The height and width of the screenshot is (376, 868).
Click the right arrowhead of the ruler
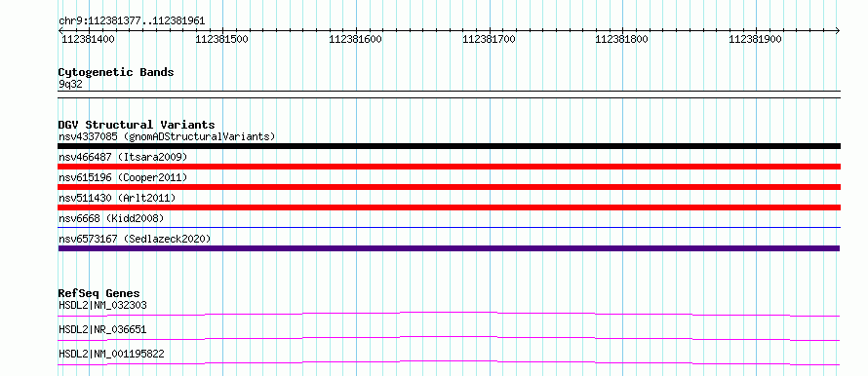(838, 30)
